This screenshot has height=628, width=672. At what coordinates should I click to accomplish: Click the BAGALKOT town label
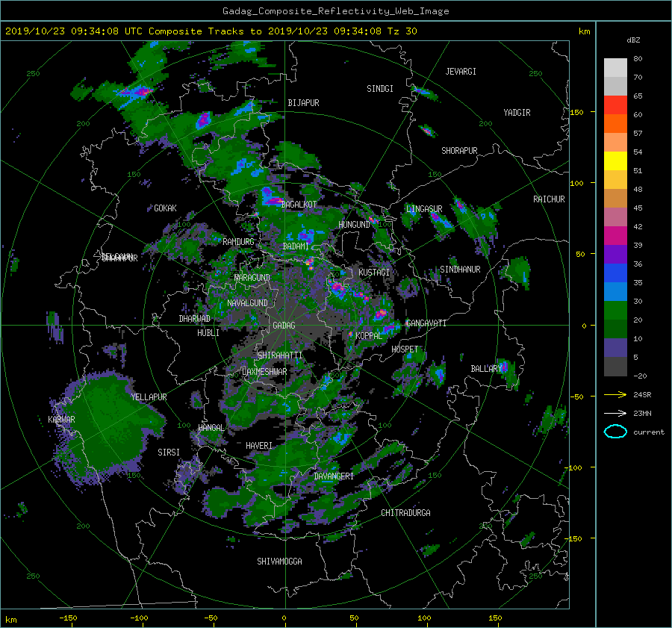pyautogui.click(x=299, y=205)
